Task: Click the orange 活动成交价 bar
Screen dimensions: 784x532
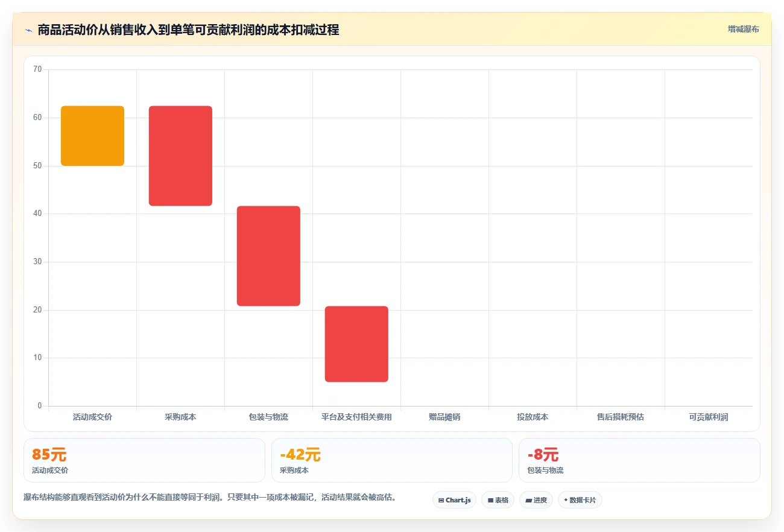Action: (x=92, y=136)
